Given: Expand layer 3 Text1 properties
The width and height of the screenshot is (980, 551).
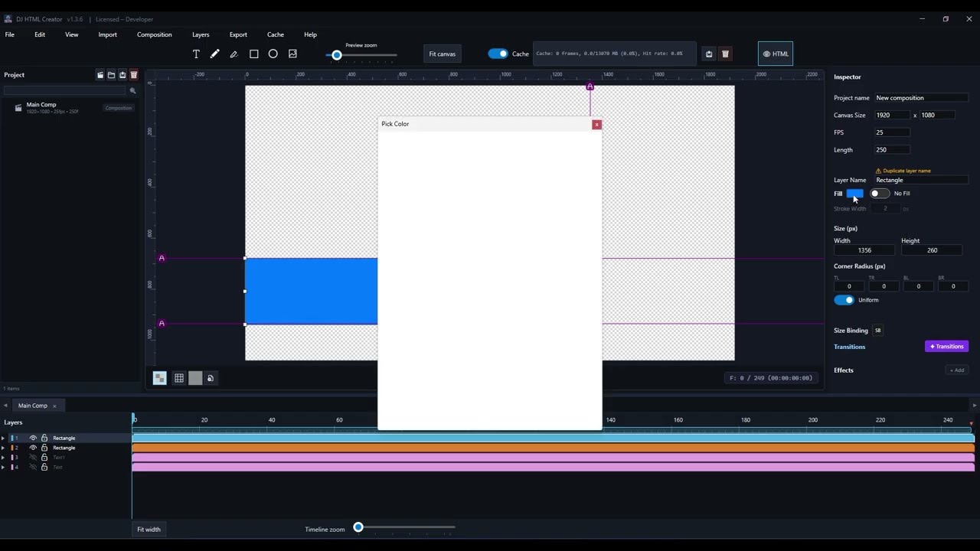Looking at the screenshot, I should (x=3, y=458).
